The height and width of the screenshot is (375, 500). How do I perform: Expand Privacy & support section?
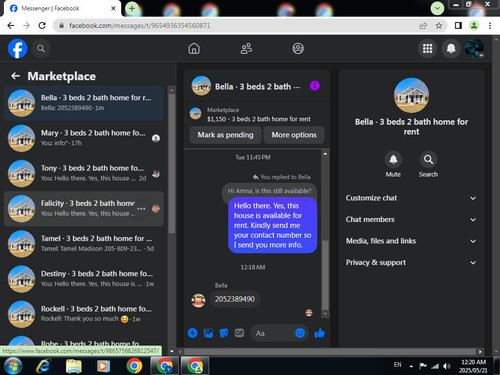411,262
